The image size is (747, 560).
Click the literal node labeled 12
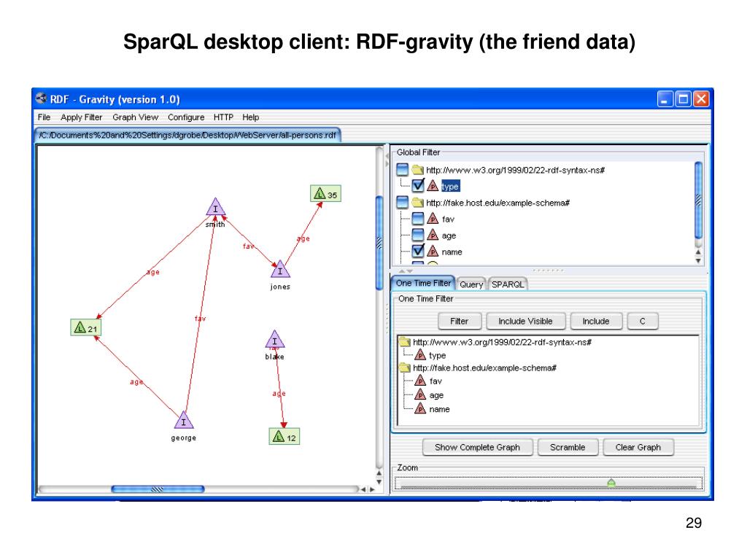click(x=285, y=437)
